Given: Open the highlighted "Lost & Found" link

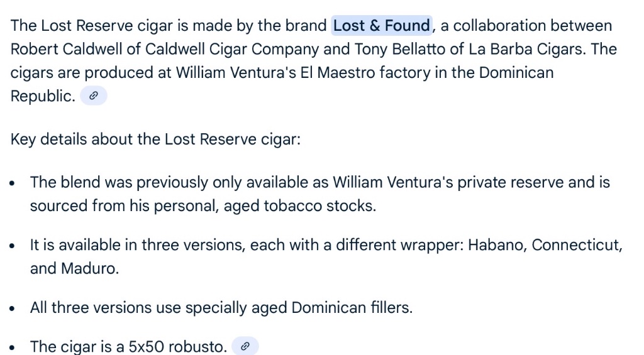Looking at the screenshot, I should click(x=382, y=26).
